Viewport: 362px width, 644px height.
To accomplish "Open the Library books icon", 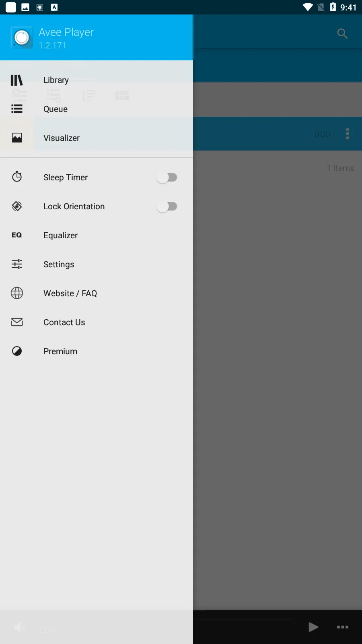I will 17,80.
